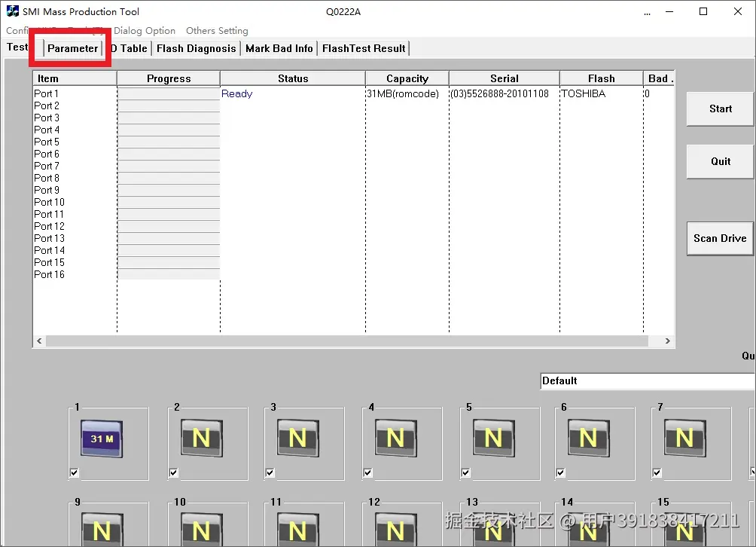Toggle the checkbox under port 4

tap(368, 472)
